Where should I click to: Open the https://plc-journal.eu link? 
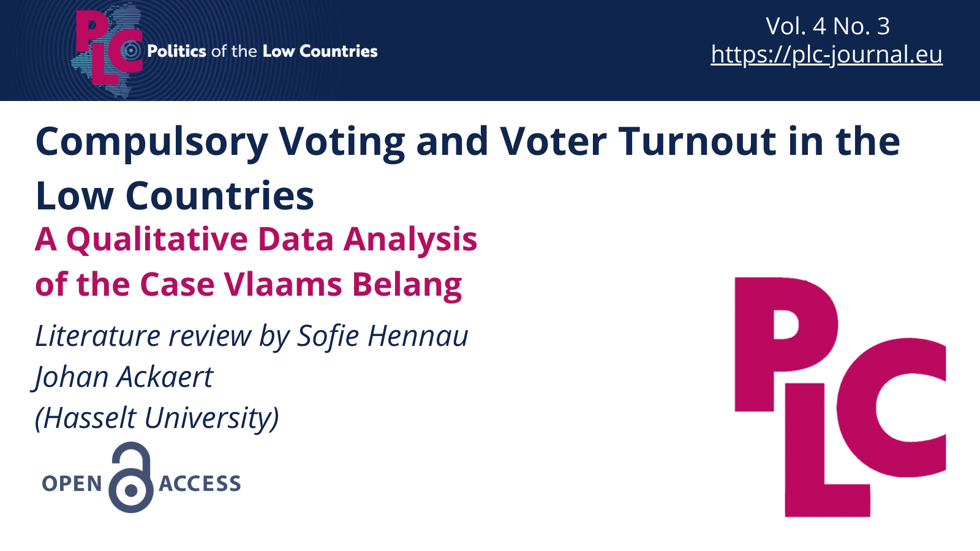(826, 54)
